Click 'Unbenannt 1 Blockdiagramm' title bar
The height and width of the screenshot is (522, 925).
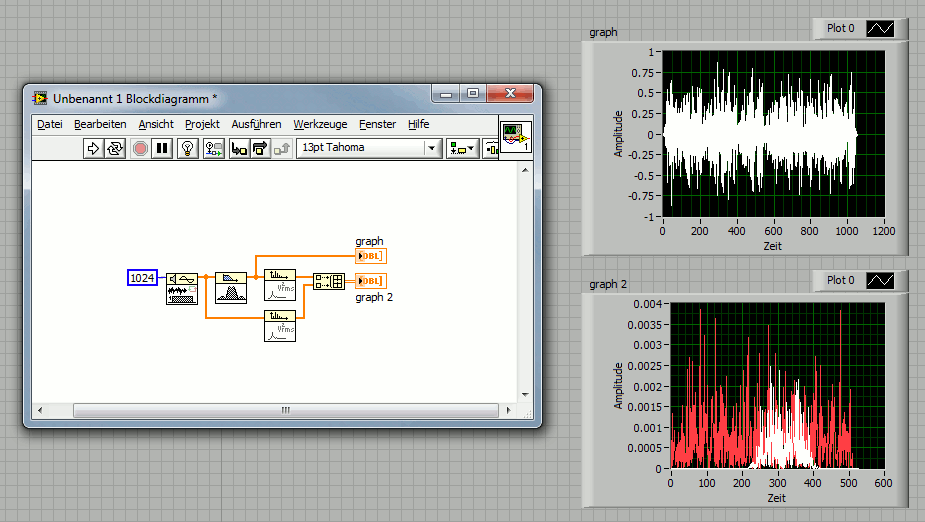click(135, 99)
